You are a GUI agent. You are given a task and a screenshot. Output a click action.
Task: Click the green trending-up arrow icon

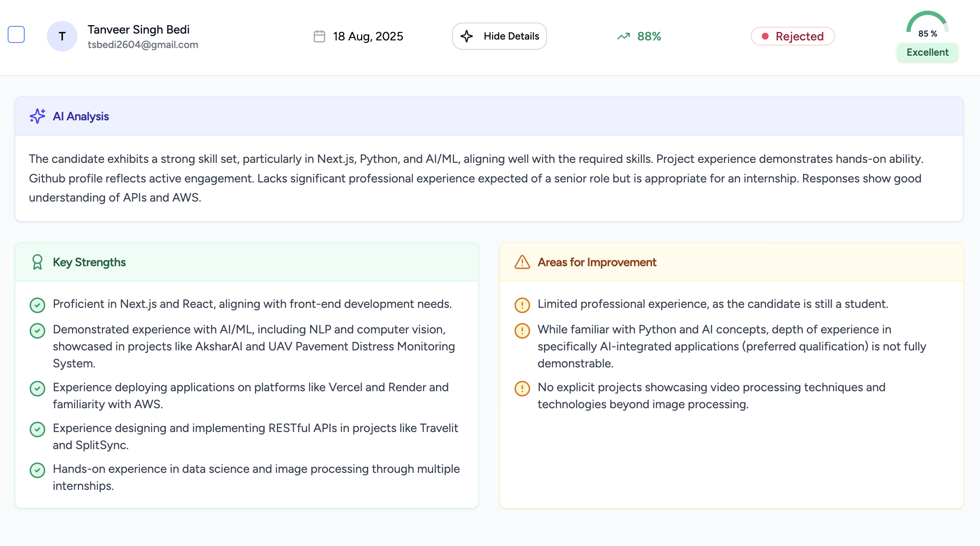pyautogui.click(x=624, y=37)
